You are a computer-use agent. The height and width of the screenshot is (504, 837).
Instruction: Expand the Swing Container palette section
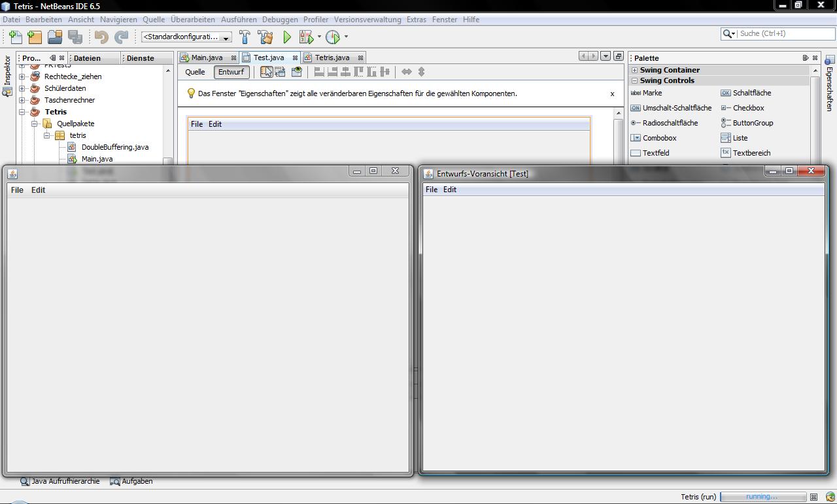pos(634,70)
